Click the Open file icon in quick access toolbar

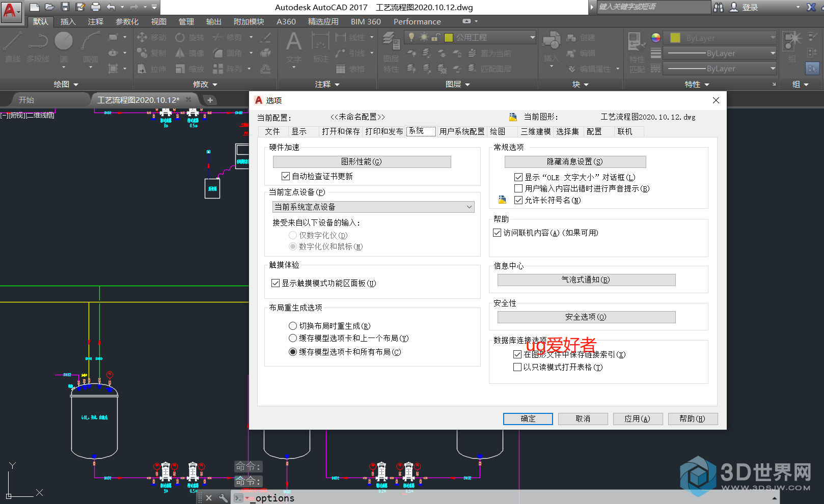click(x=49, y=7)
